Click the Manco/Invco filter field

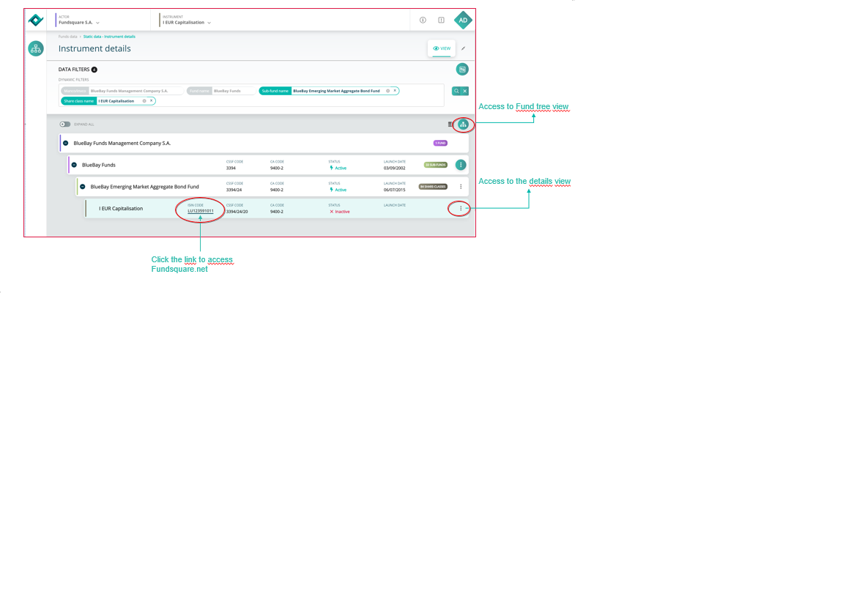point(122,91)
